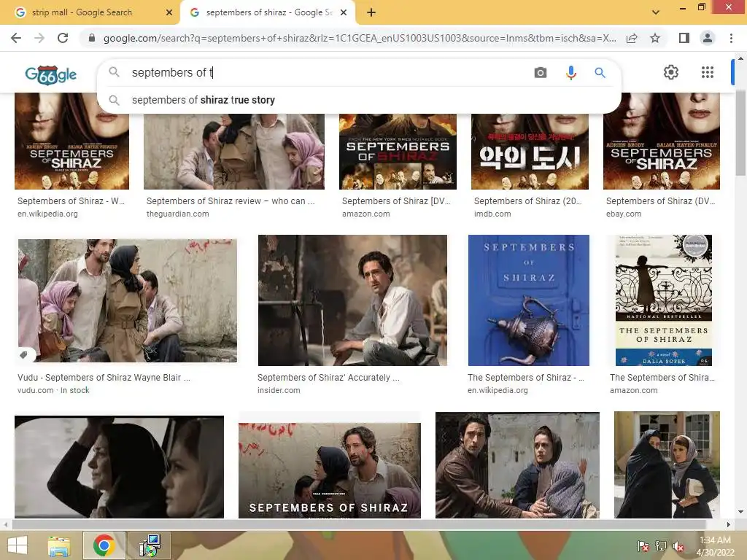Image resolution: width=747 pixels, height=560 pixels.
Task: Click the lock icon in address bar
Action: (x=92, y=38)
